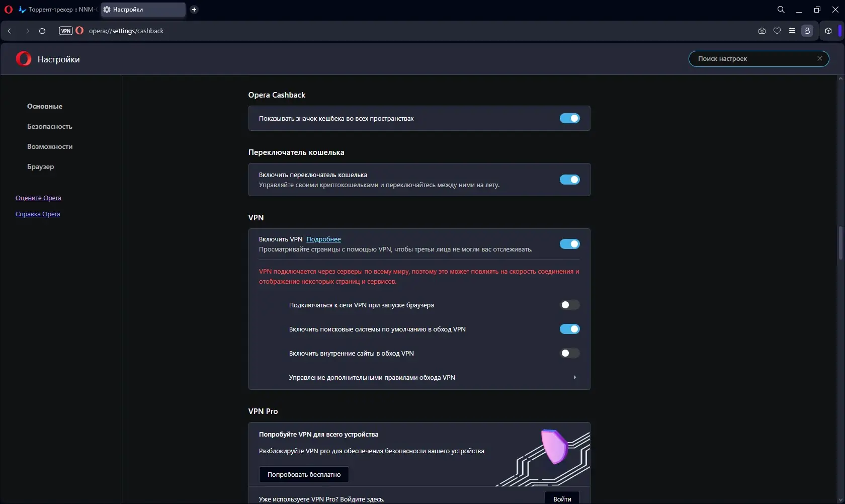Viewport: 845px width, 504px height.
Task: Open the 'Безопасность' settings section
Action: coord(50,126)
